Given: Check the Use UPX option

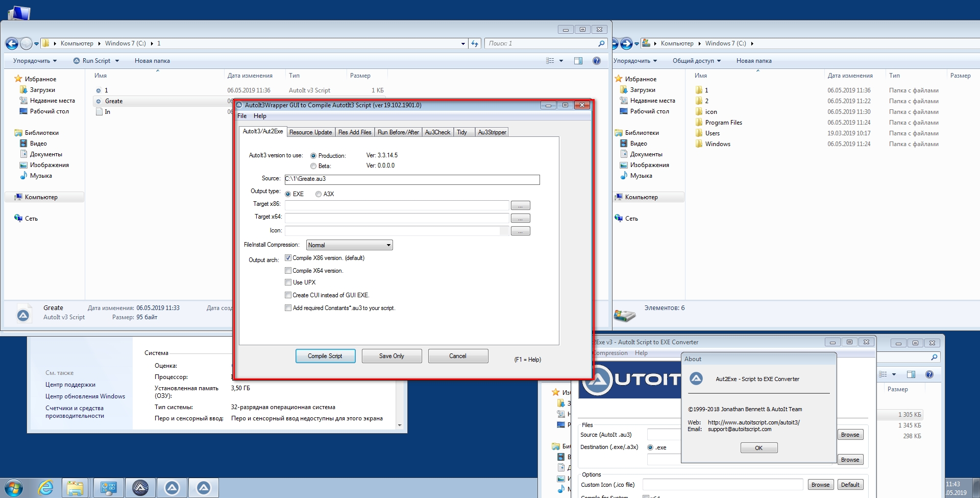Looking at the screenshot, I should pos(288,282).
